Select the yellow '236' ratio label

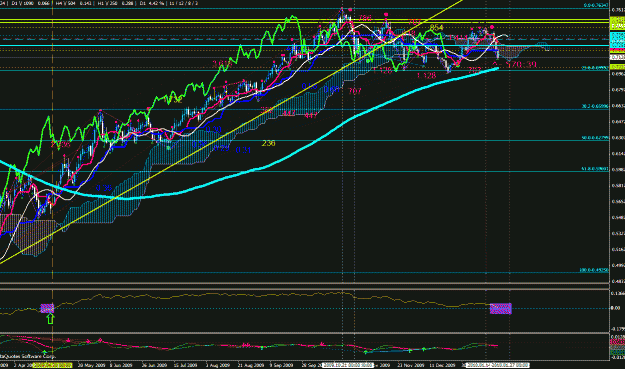tap(268, 143)
